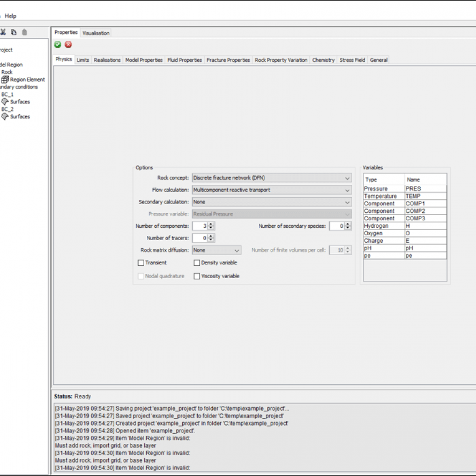
Task: Click the Oxygen type cell
Action: click(384, 234)
